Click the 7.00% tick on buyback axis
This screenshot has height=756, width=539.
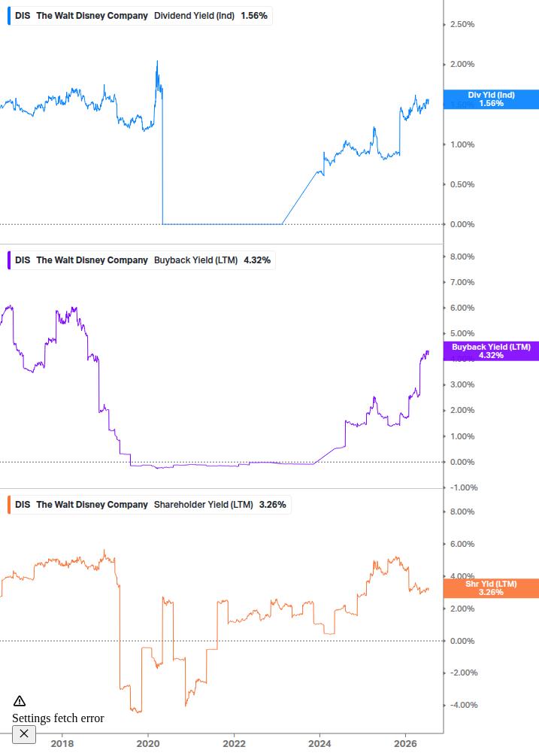pos(462,282)
